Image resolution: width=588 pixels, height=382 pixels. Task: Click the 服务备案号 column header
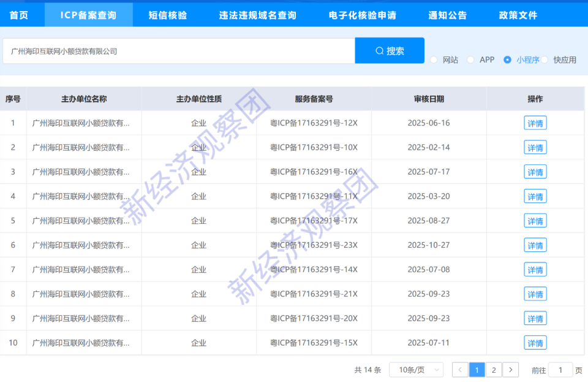point(314,99)
